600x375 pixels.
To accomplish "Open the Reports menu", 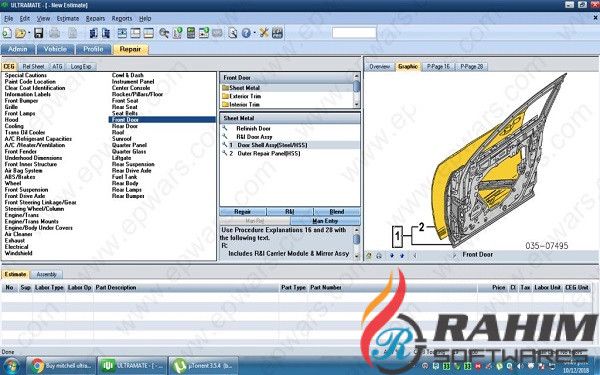I will [x=122, y=18].
